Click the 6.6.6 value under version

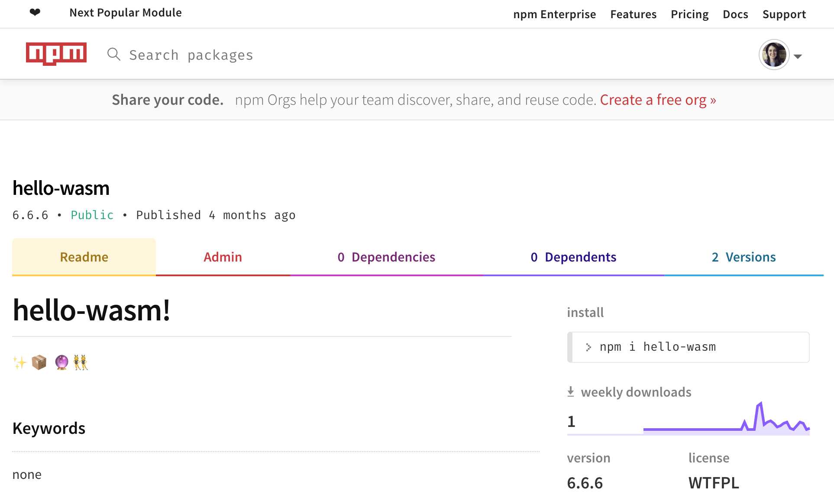click(585, 483)
